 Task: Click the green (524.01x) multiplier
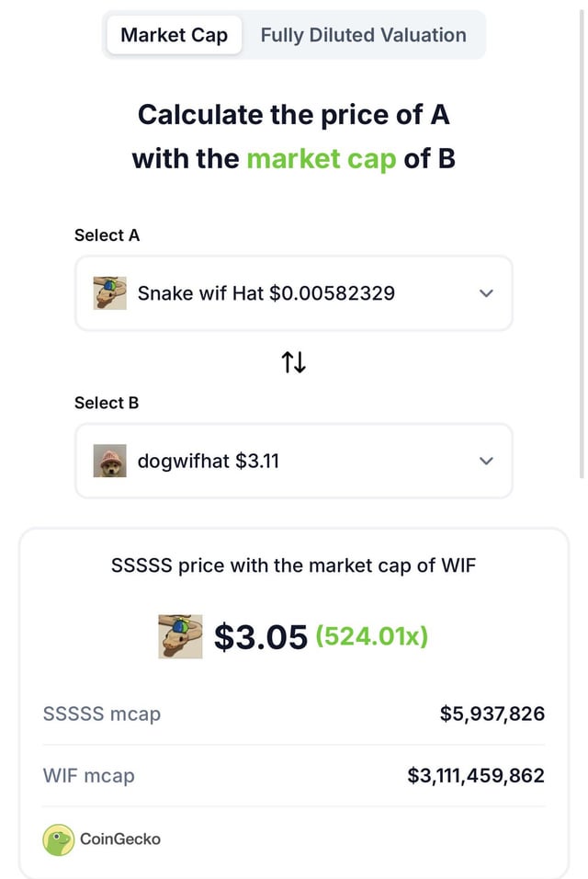(371, 635)
